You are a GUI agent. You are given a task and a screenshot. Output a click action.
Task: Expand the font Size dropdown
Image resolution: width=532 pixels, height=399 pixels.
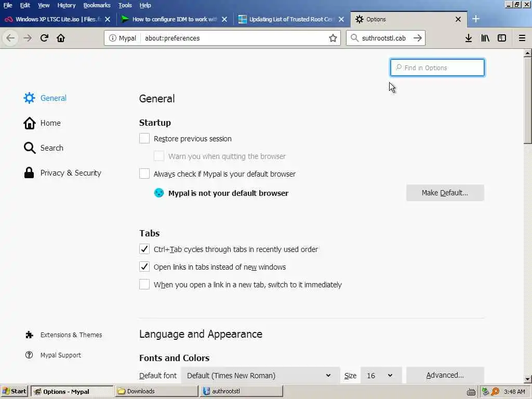tap(381, 376)
